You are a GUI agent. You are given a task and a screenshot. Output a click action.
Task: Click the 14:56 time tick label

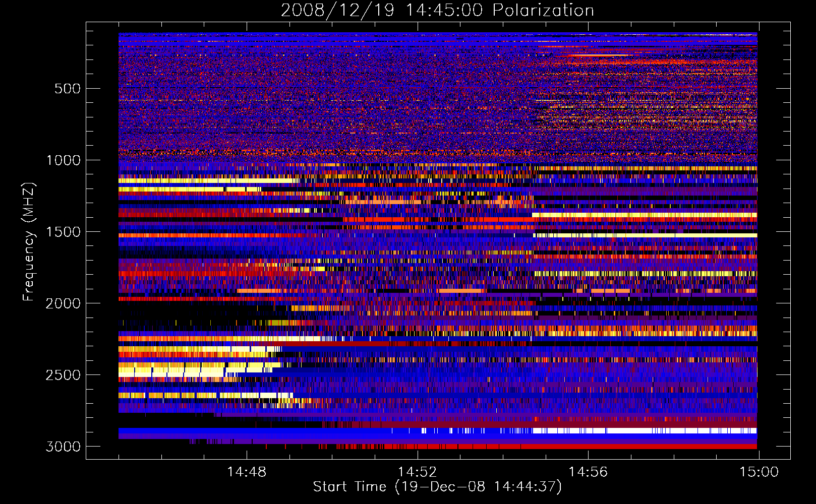588,472
